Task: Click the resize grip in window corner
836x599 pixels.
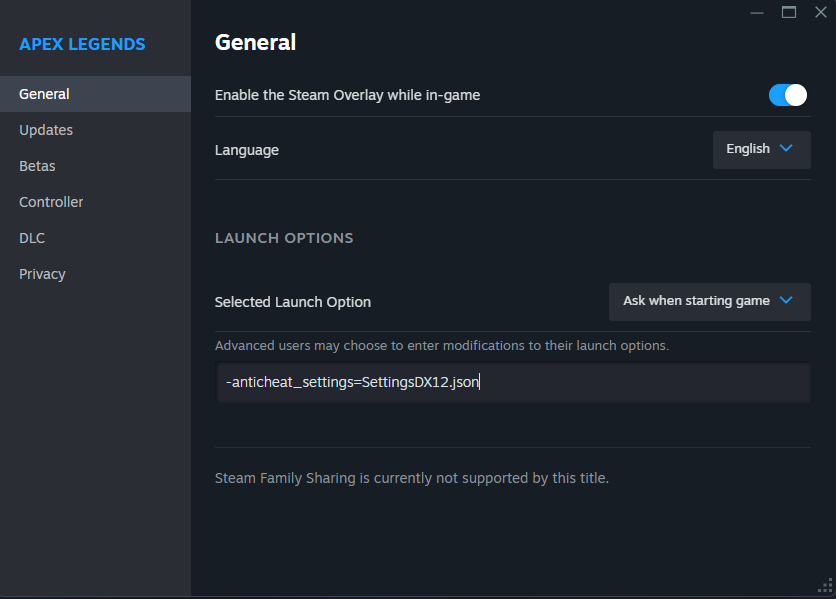Action: (826, 587)
